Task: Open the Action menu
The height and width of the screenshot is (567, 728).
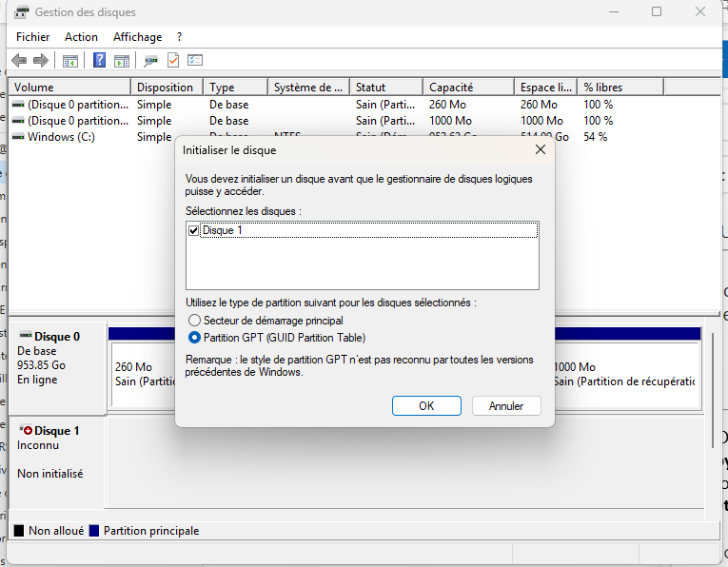Action: [81, 37]
